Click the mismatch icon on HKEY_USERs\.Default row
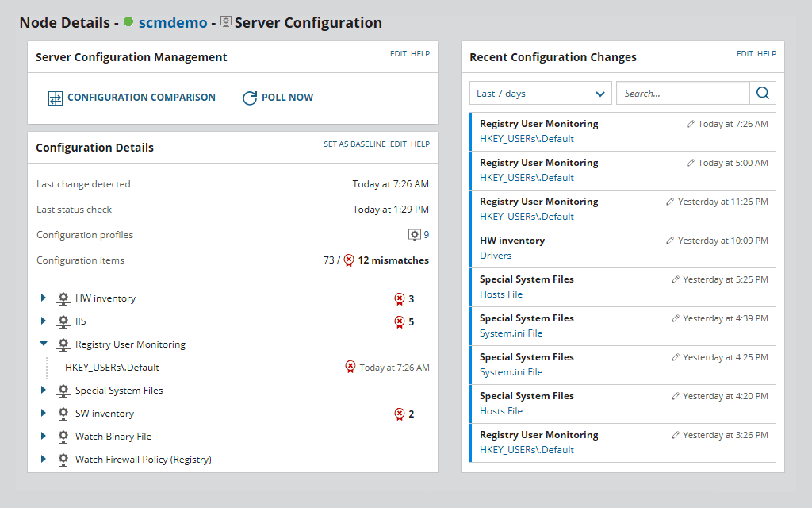 point(350,367)
